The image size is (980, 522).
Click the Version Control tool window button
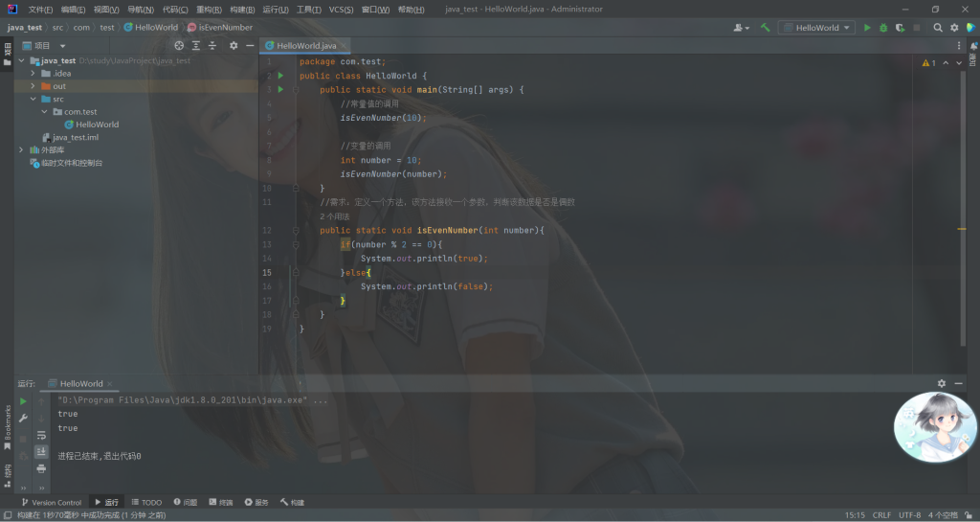pyautogui.click(x=51, y=502)
